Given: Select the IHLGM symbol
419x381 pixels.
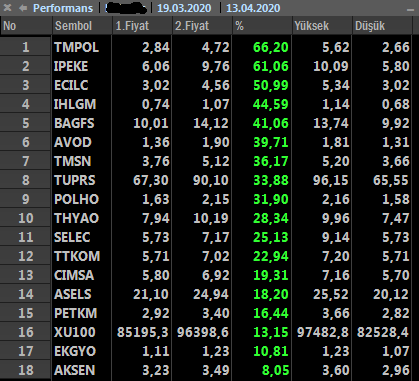Looking at the screenshot, I should click(75, 104).
